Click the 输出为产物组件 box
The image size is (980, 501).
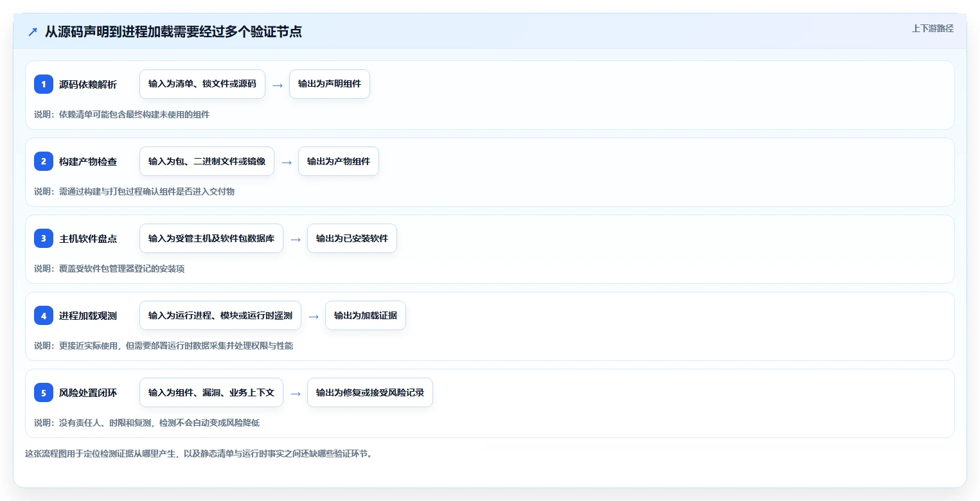pyautogui.click(x=339, y=161)
